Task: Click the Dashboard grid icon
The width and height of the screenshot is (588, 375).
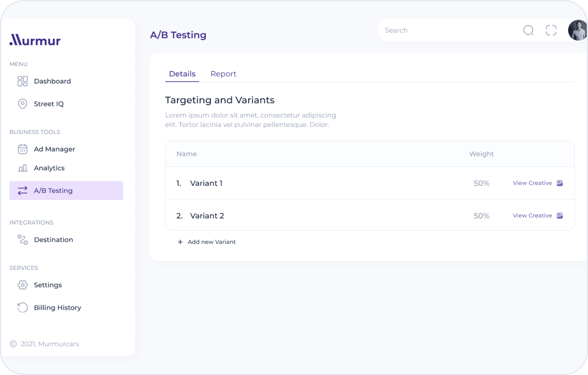Action: pos(23,81)
